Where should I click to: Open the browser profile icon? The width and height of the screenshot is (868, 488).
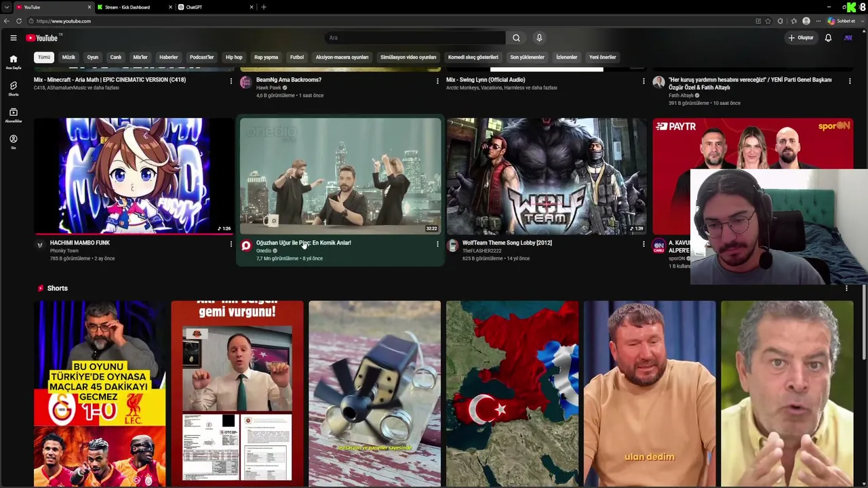pyautogui.click(x=806, y=21)
